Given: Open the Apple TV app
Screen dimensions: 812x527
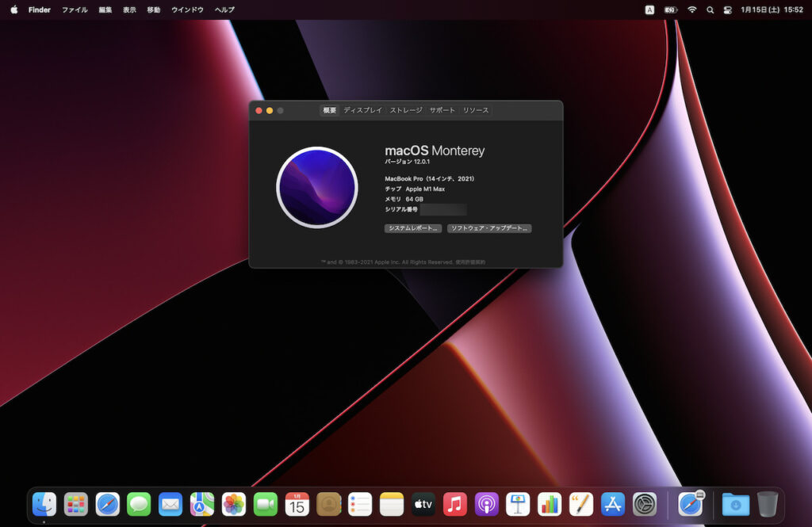Looking at the screenshot, I should point(423,504).
